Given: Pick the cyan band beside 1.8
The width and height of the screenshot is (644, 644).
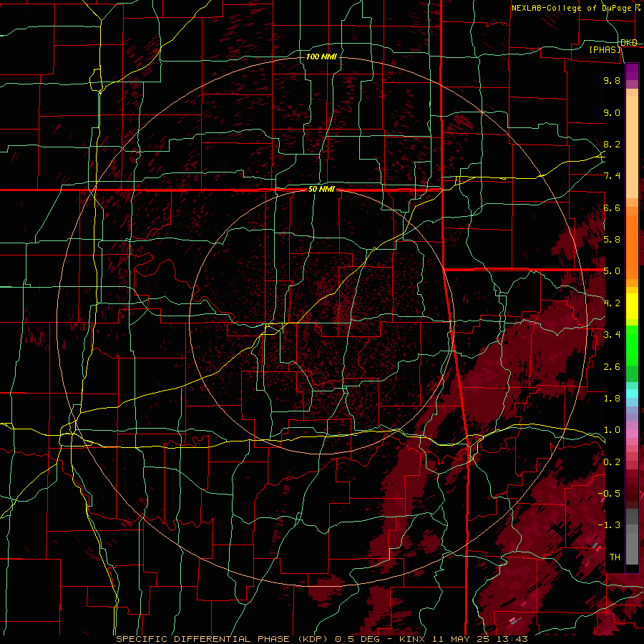Looking at the screenshot, I should coord(632,394).
